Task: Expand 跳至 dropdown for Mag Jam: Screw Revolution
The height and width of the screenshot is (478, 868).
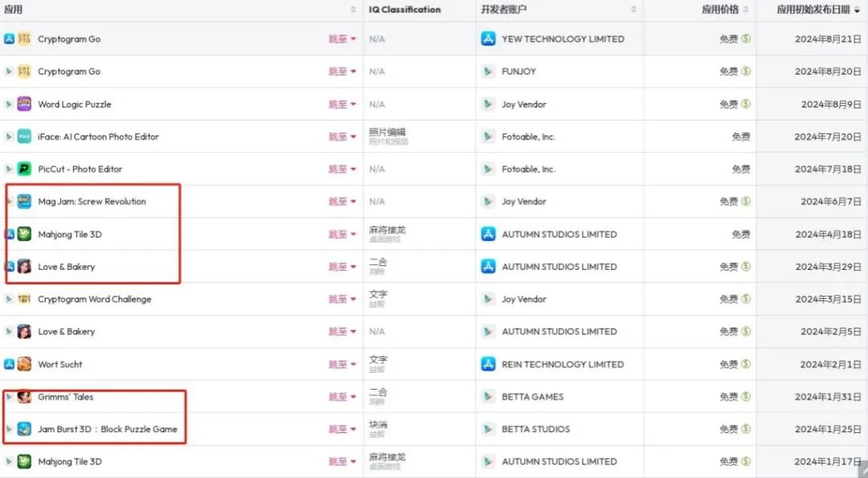Action: point(342,202)
